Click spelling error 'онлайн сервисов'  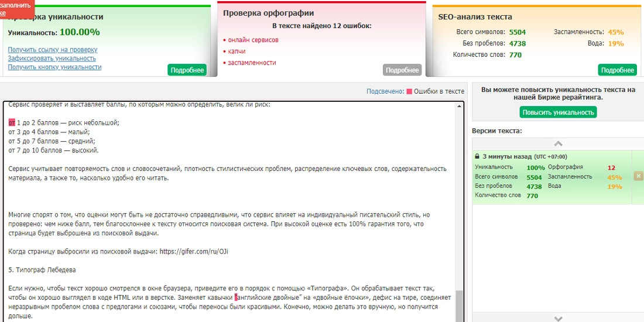click(253, 40)
